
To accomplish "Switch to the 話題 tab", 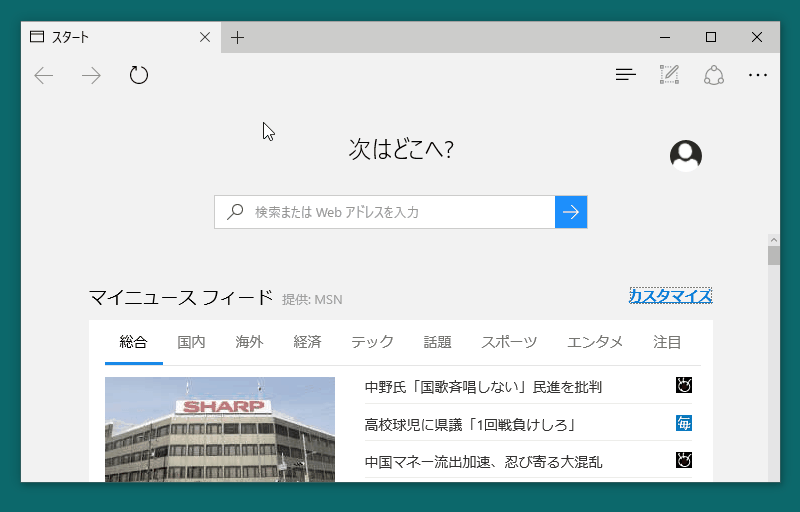I will click(438, 342).
